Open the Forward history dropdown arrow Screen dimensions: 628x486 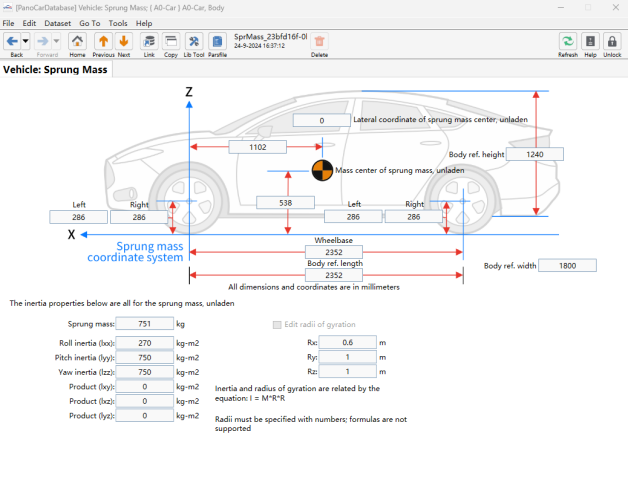tap(56, 41)
